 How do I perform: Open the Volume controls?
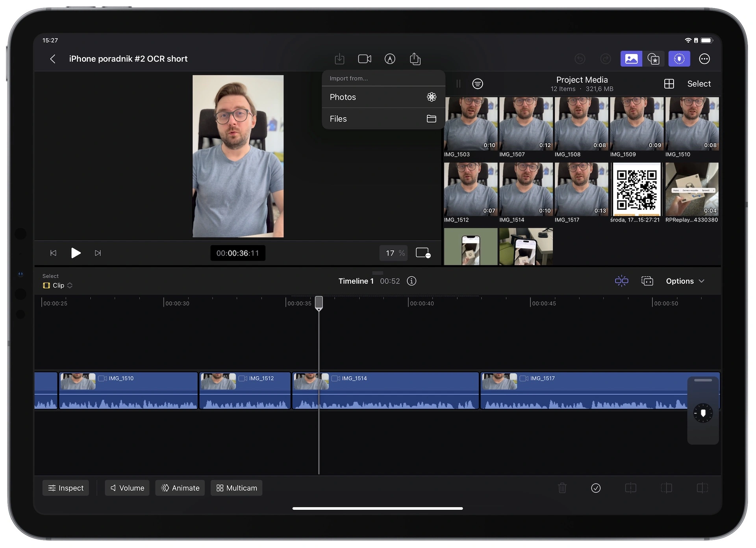127,488
